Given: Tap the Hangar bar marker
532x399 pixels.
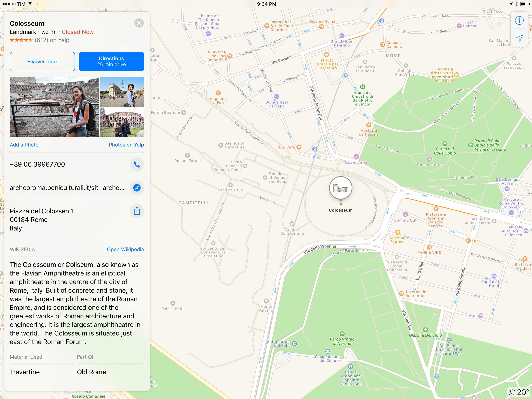Looking at the screenshot, I should point(459,26).
